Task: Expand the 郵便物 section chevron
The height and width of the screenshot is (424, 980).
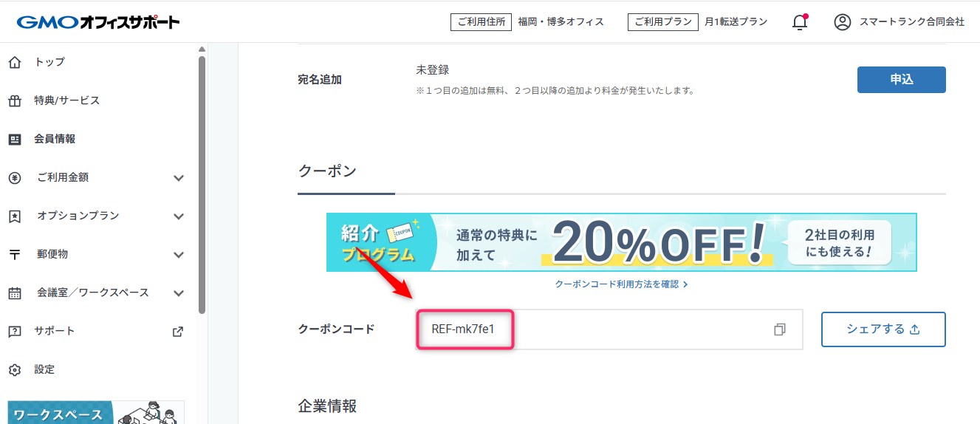Action: tap(178, 255)
